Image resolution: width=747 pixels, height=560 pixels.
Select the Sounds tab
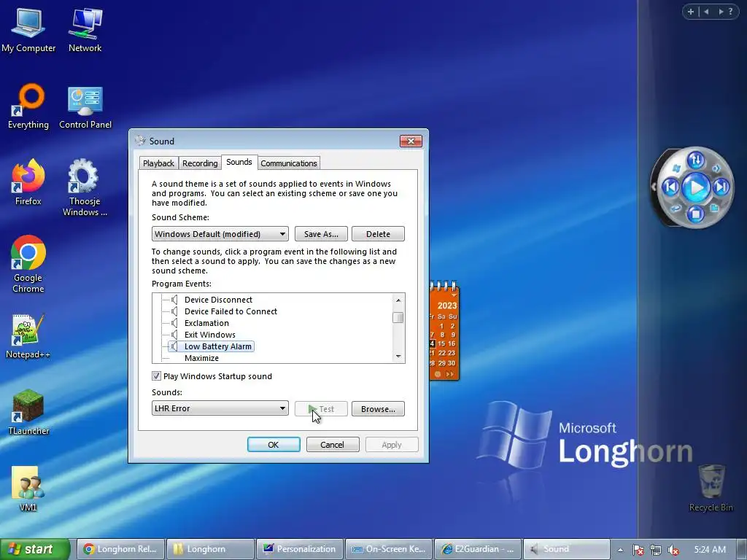pos(239,162)
